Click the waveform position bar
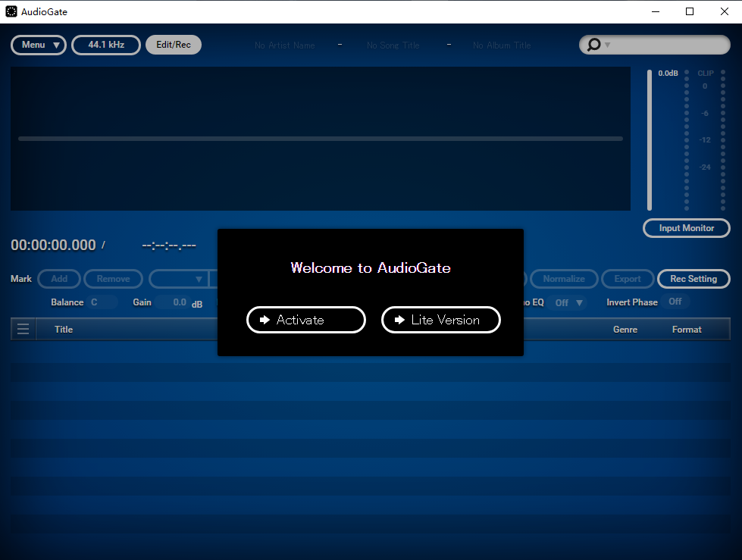This screenshot has width=742, height=560. [321, 139]
